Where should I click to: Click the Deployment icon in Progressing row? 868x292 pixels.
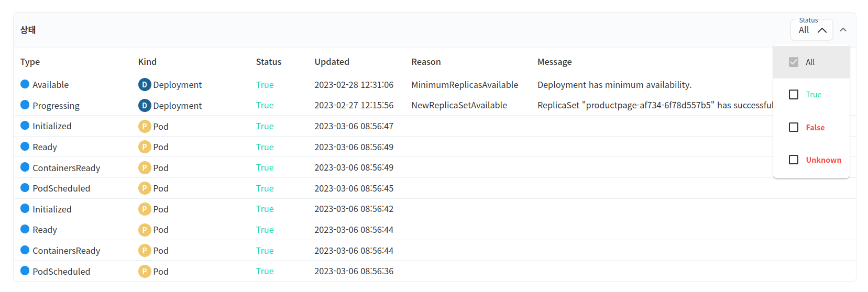point(145,105)
